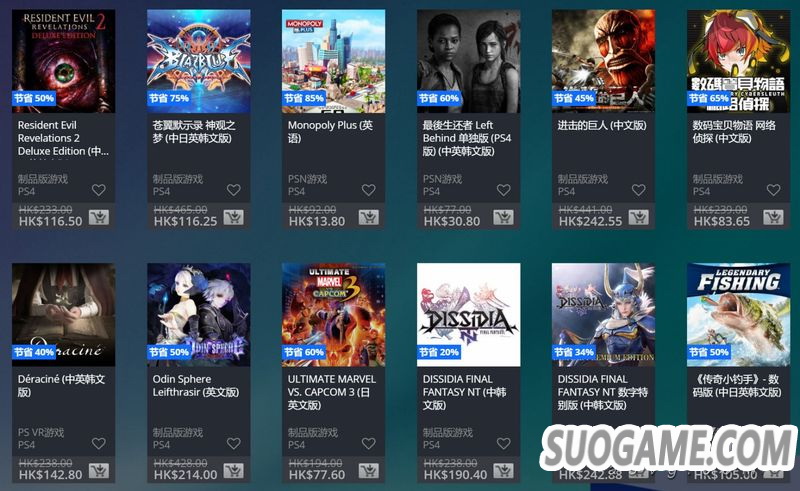Viewport: 800px width, 491px height.
Task: Add Monopoly Plus to cart
Action: tap(368, 217)
